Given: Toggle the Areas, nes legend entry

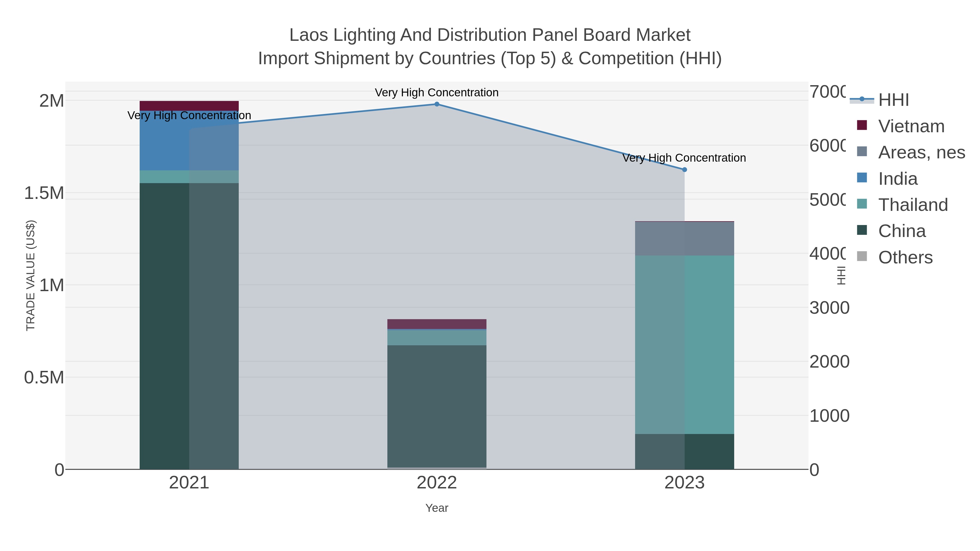Looking at the screenshot, I should tap(911, 152).
